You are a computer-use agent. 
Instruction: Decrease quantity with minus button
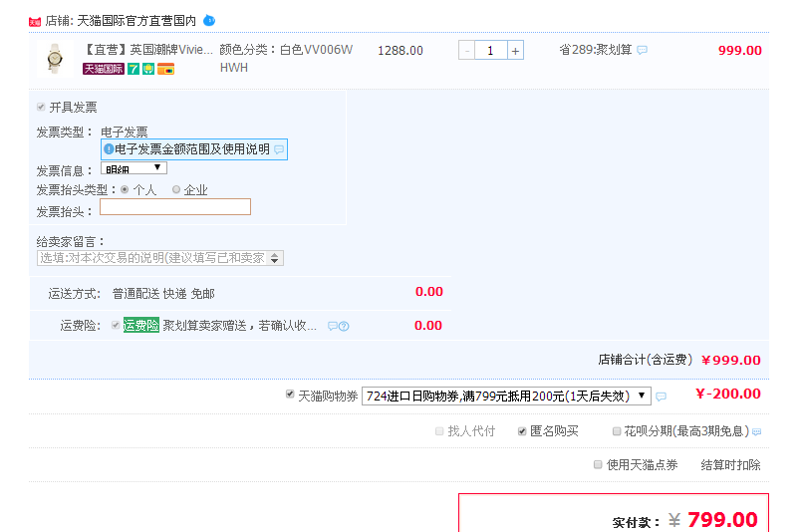466,51
